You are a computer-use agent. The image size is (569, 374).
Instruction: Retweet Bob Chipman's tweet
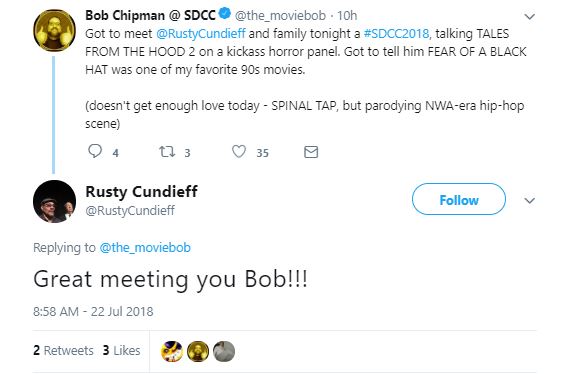pos(167,151)
